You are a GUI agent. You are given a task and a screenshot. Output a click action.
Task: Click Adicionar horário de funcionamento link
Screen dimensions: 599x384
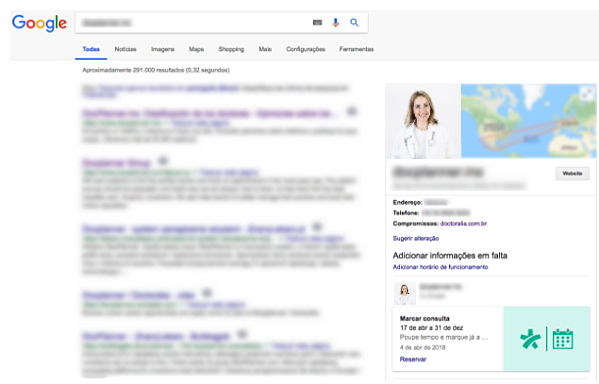[x=440, y=267]
